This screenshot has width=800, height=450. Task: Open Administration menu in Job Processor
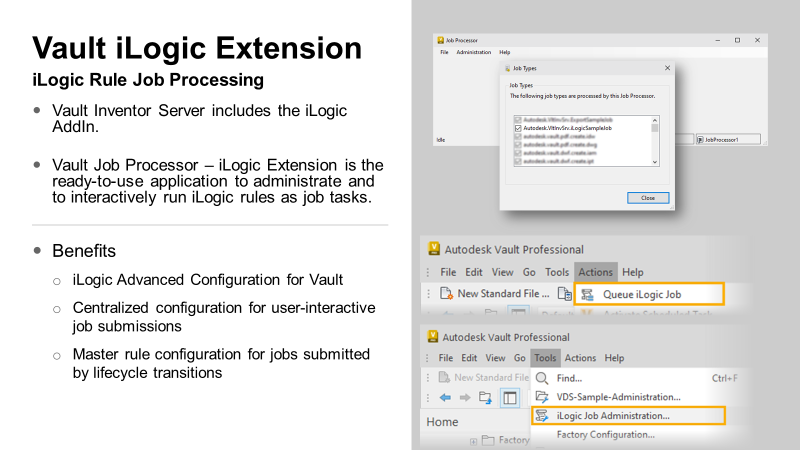[x=473, y=52]
